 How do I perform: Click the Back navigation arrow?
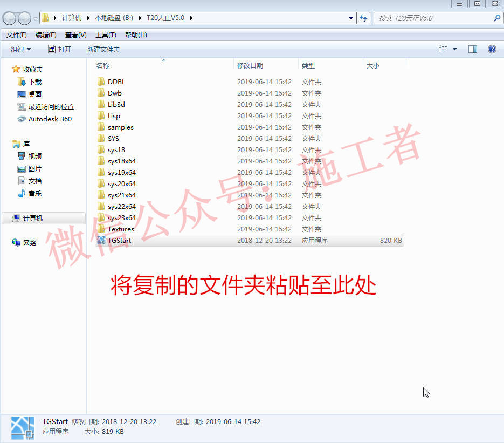[9, 18]
